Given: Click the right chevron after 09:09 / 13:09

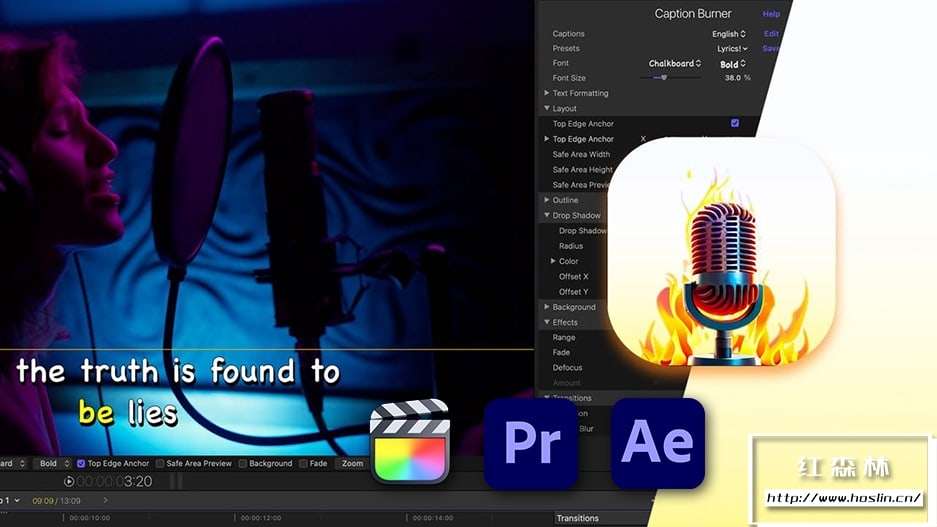Looking at the screenshot, I should coord(105,501).
